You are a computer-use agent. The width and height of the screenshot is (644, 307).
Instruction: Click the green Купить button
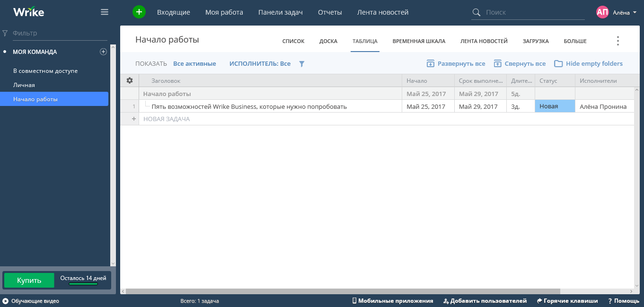pos(29,281)
